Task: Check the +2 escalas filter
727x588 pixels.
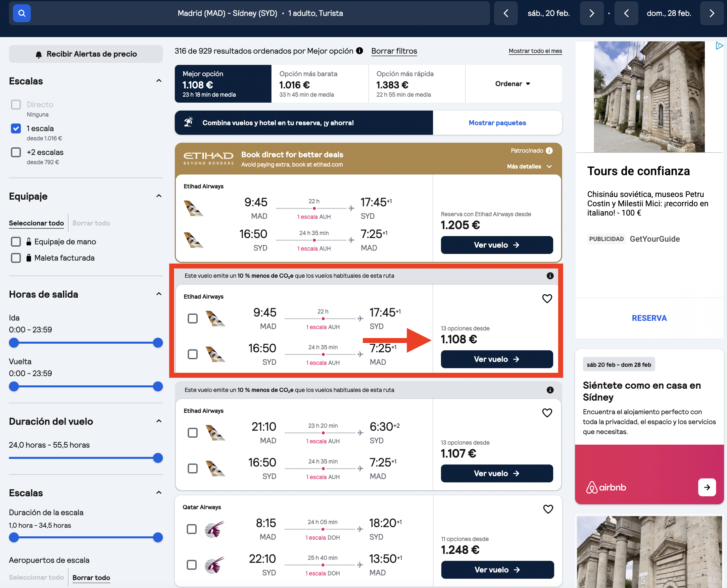Action: [16, 152]
